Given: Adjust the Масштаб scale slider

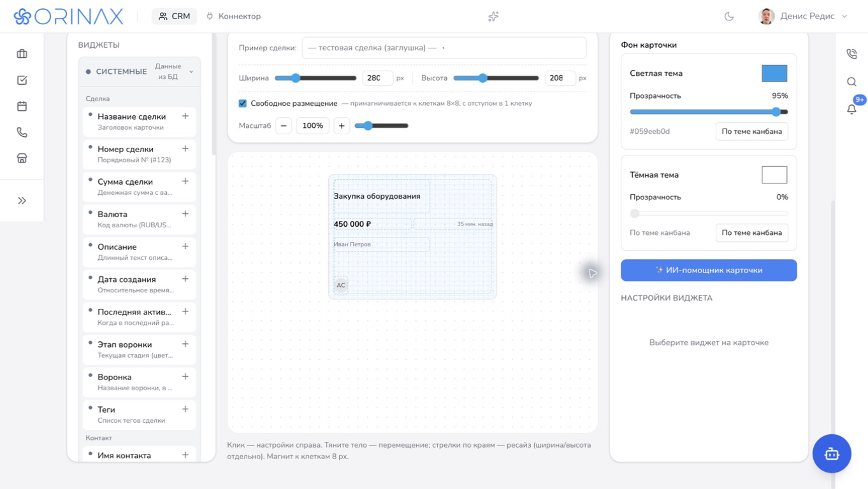Looking at the screenshot, I should [381, 125].
